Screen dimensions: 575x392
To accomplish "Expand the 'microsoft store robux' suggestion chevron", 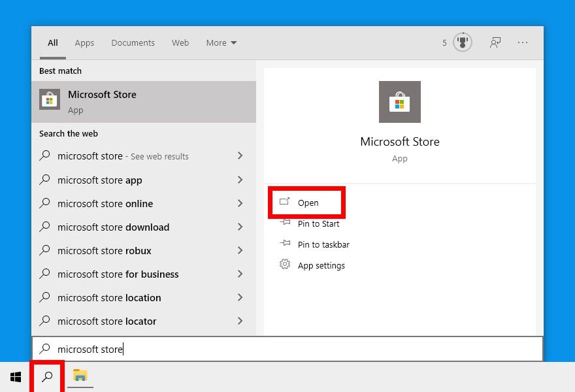I will click(x=240, y=250).
